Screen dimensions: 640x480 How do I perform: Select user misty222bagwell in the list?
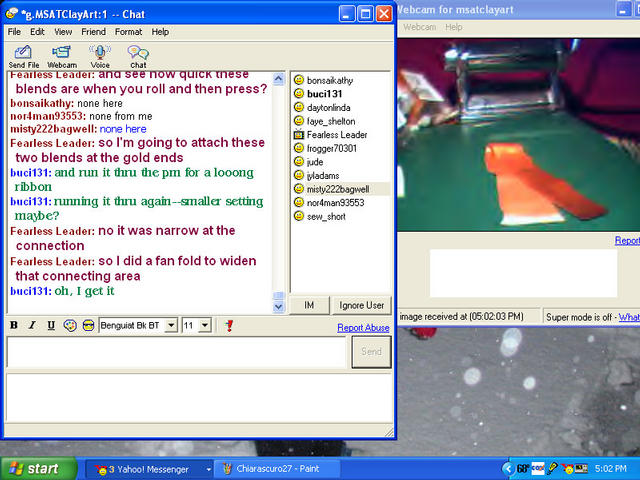(x=338, y=189)
